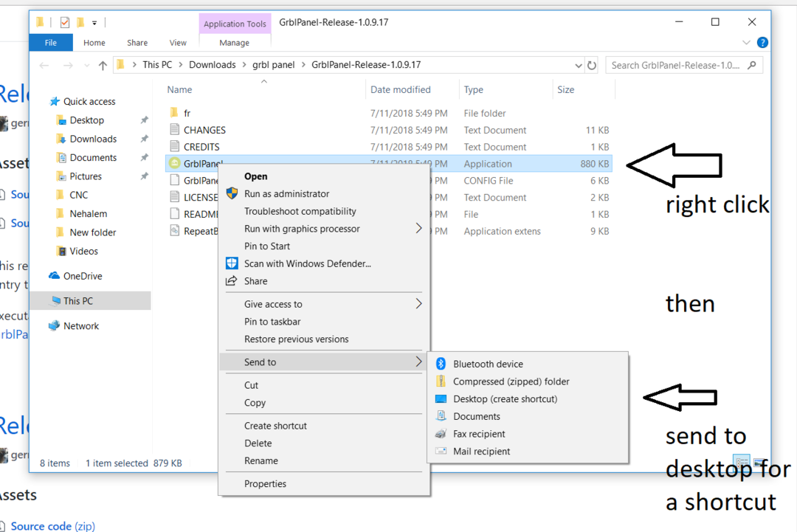Click the Windows Defender shield icon
Screen dimensions: 797x532
232,263
